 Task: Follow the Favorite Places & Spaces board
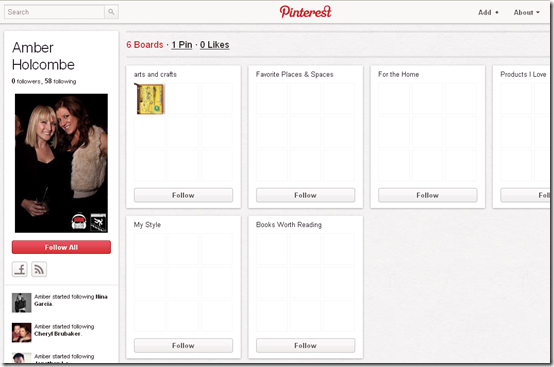coord(306,195)
